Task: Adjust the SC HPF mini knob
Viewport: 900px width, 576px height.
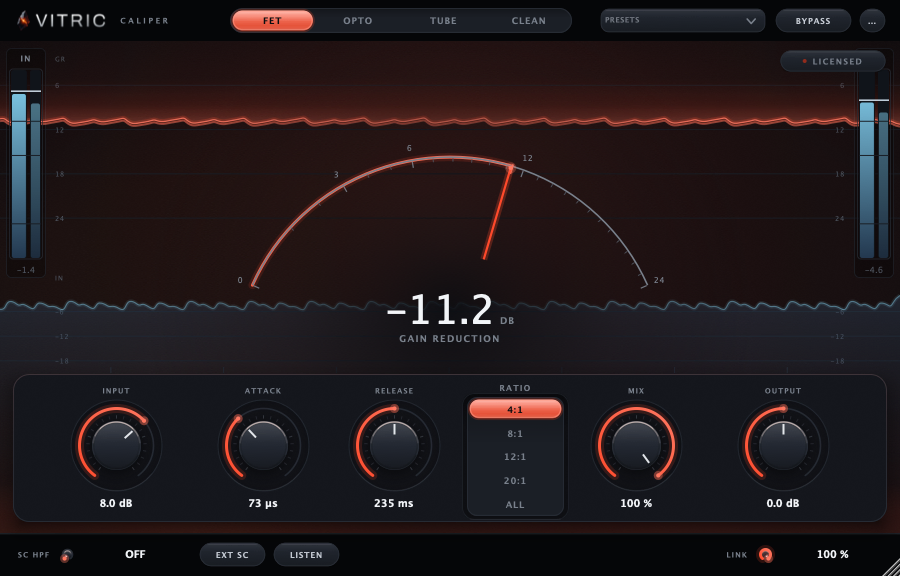Action: click(67, 555)
